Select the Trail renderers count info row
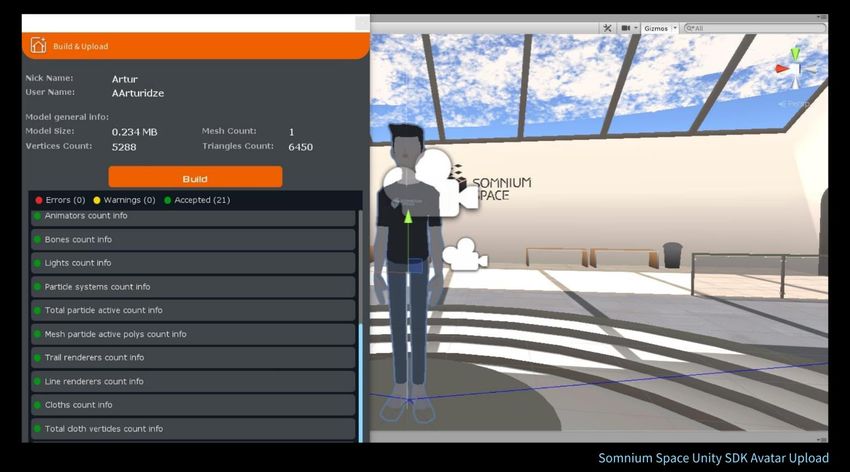 point(193,358)
